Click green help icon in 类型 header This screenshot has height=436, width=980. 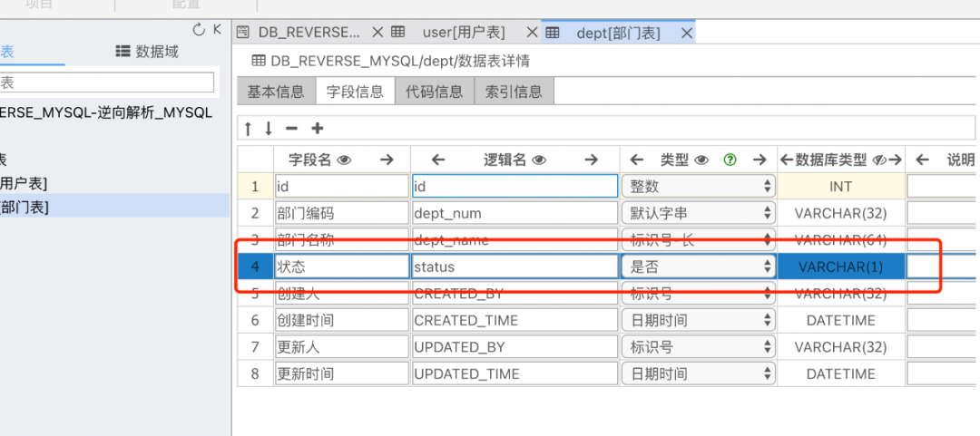pyautogui.click(x=730, y=160)
